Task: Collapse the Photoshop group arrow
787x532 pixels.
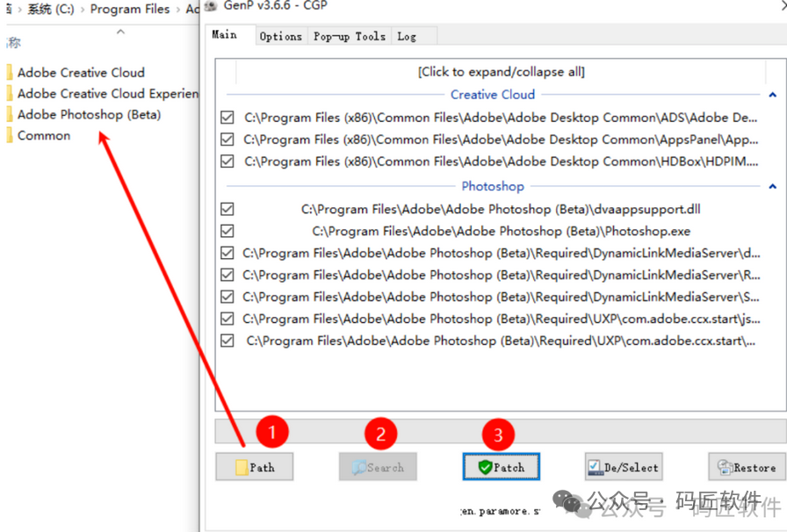Action: coord(772,187)
